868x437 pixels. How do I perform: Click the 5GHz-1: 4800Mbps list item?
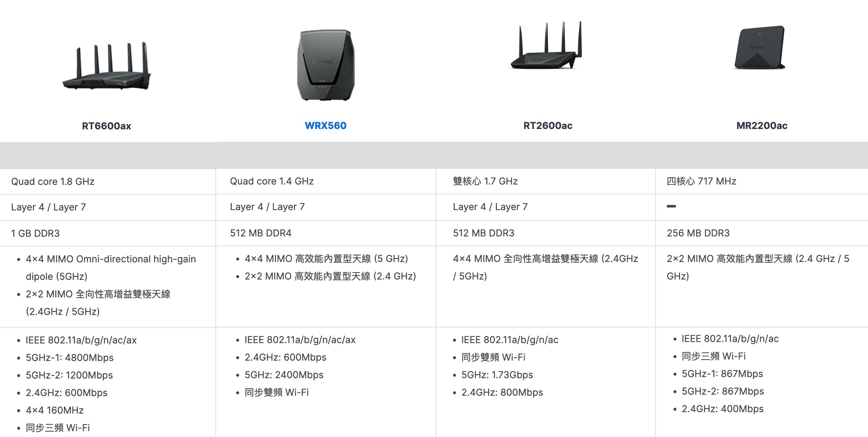point(69,358)
